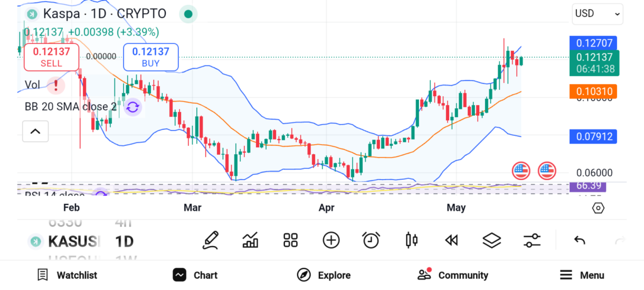Screen dimensions: 644x290
Task: Undo the last chart action
Action: click(580, 240)
